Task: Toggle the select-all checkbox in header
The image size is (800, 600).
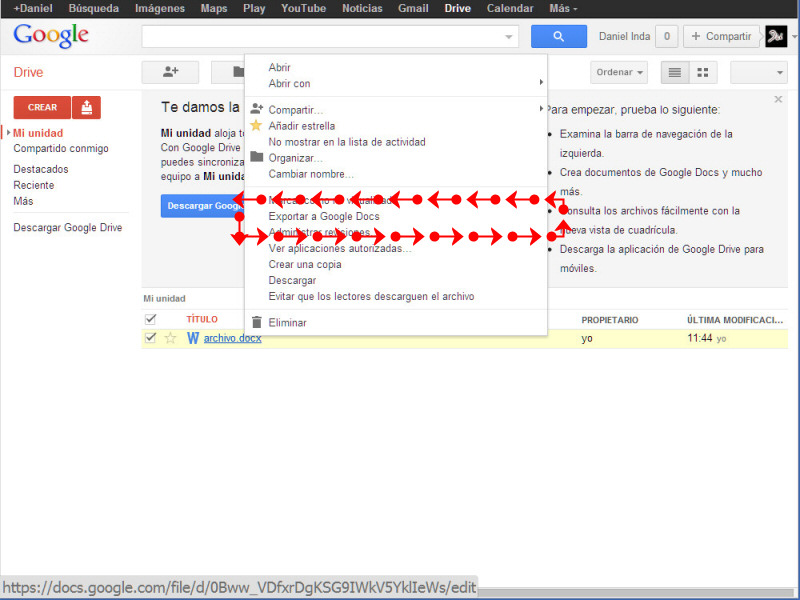Action: pyautogui.click(x=151, y=319)
